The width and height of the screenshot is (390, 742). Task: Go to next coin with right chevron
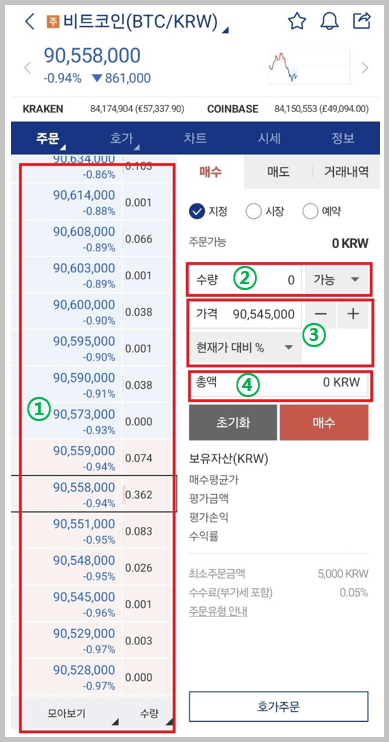click(x=364, y=68)
